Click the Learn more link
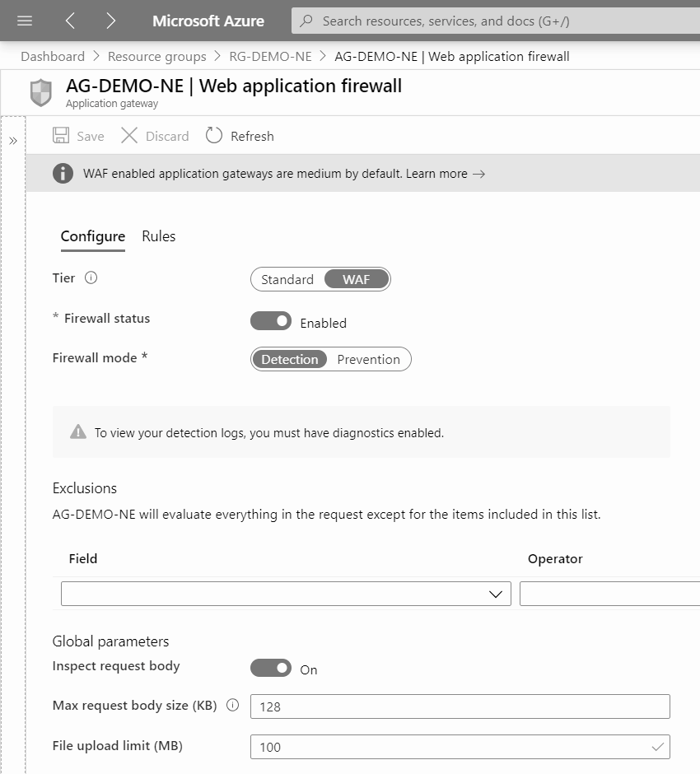This screenshot has width=700, height=774. [445, 174]
